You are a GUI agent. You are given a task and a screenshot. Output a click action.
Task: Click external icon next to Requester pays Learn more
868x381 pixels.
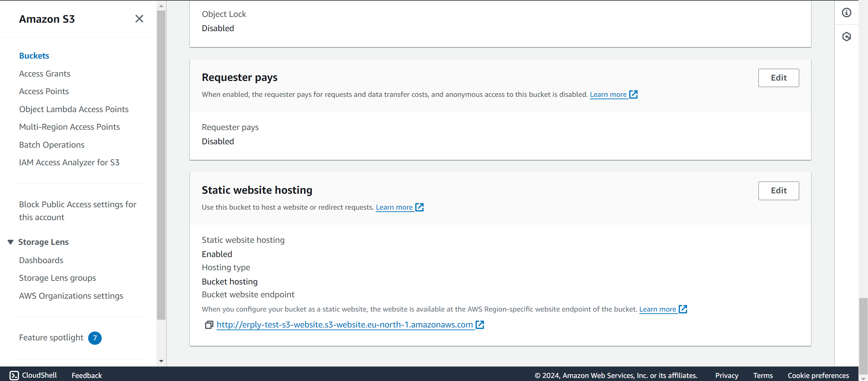click(x=633, y=94)
